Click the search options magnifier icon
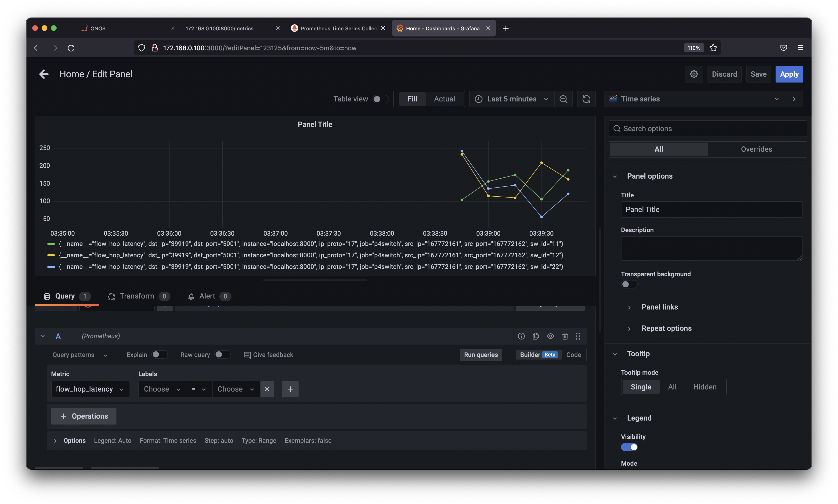This screenshot has width=838, height=504. click(x=617, y=129)
